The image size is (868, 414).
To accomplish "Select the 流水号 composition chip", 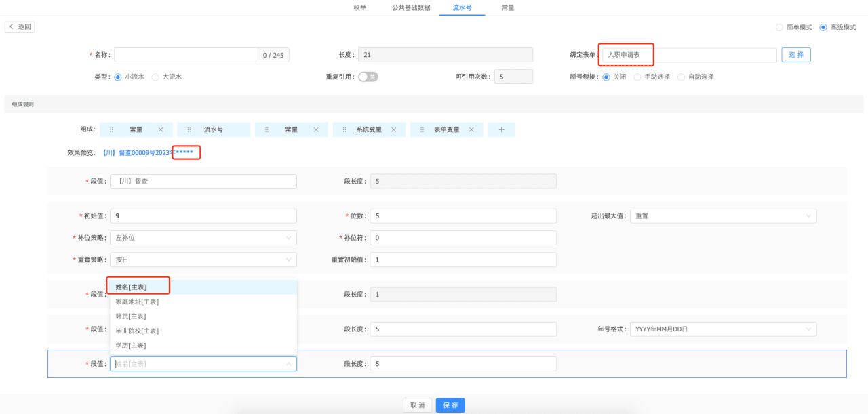I will pyautogui.click(x=214, y=129).
